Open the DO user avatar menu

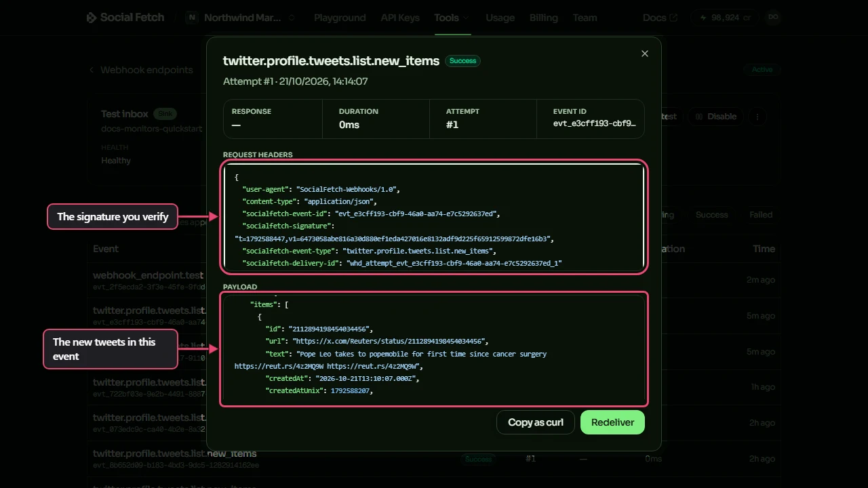coord(773,18)
